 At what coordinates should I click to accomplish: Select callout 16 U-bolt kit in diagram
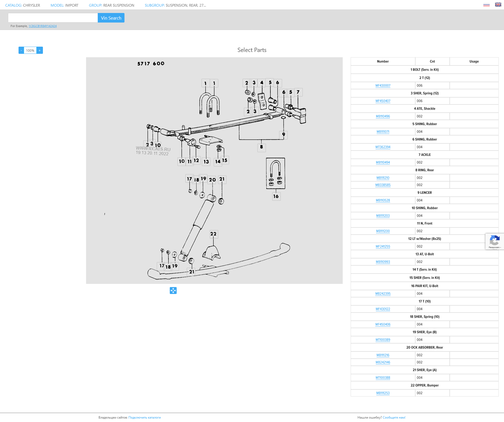click(276, 196)
